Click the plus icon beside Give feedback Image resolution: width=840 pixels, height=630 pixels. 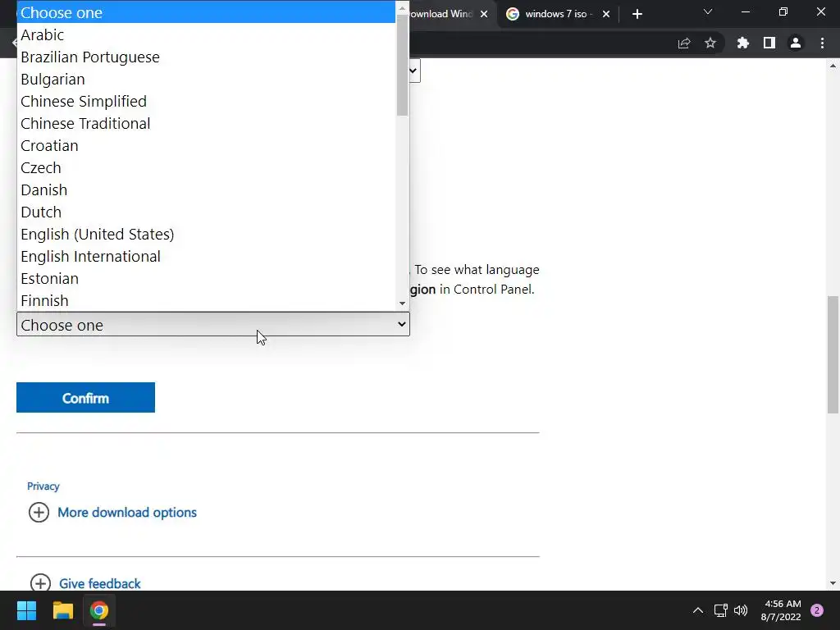point(40,583)
